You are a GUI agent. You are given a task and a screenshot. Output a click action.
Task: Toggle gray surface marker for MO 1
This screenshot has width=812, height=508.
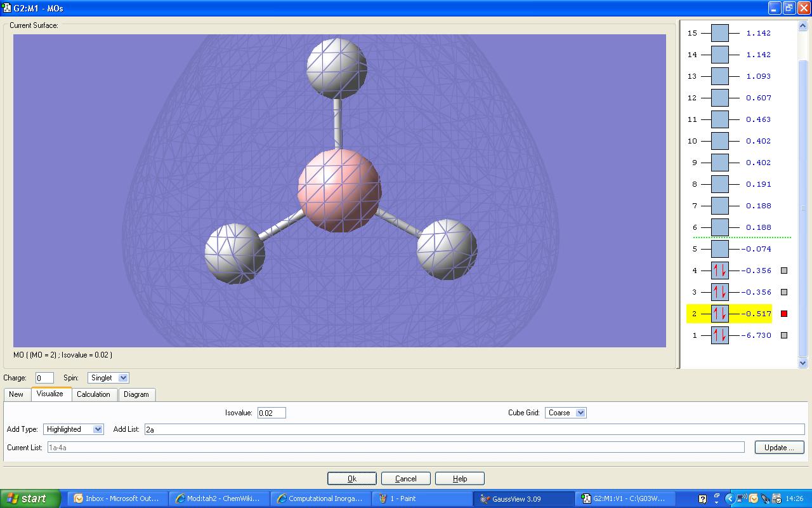(x=784, y=335)
